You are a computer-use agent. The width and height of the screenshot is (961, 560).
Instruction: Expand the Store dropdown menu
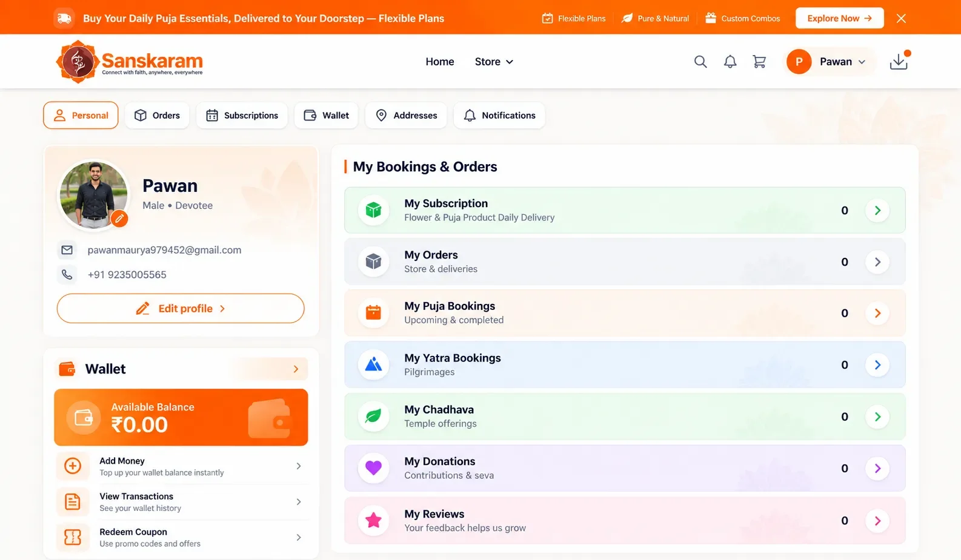(494, 62)
